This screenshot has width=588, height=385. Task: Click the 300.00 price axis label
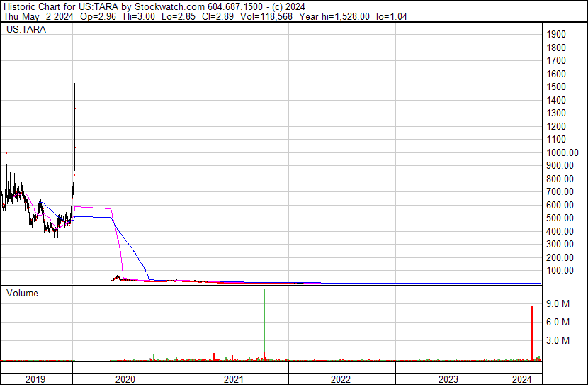click(x=560, y=245)
